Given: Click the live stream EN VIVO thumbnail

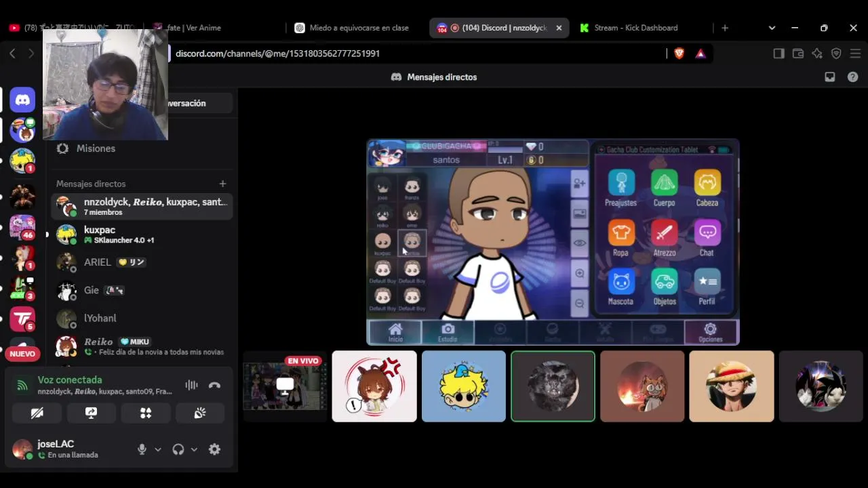Looking at the screenshot, I should (x=285, y=386).
